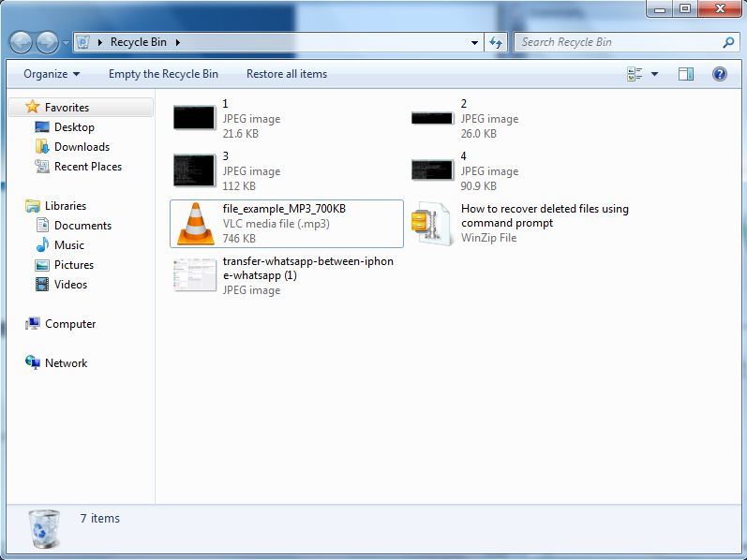Image resolution: width=747 pixels, height=560 pixels.
Task: Click the Libraries folder icon
Action: 33,206
